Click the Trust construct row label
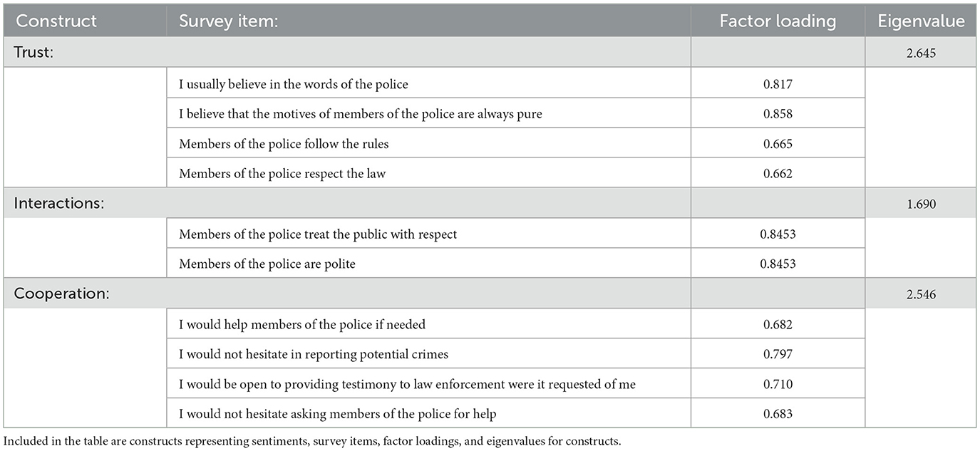This screenshot has height=451, width=980. pyautogui.click(x=34, y=52)
